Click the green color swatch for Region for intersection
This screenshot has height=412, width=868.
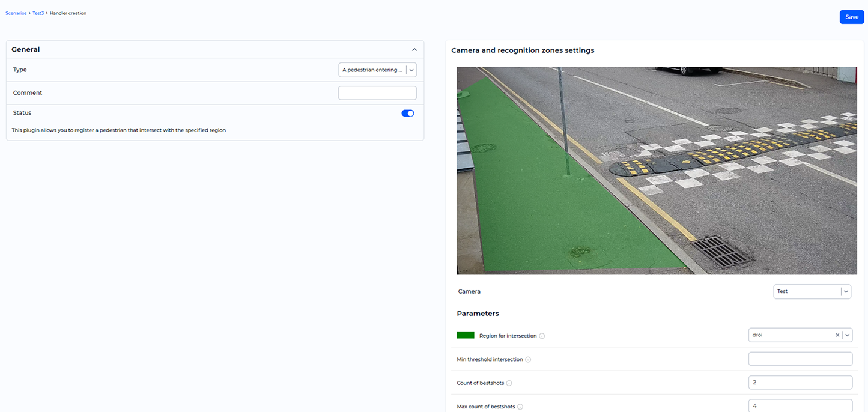[x=466, y=335]
